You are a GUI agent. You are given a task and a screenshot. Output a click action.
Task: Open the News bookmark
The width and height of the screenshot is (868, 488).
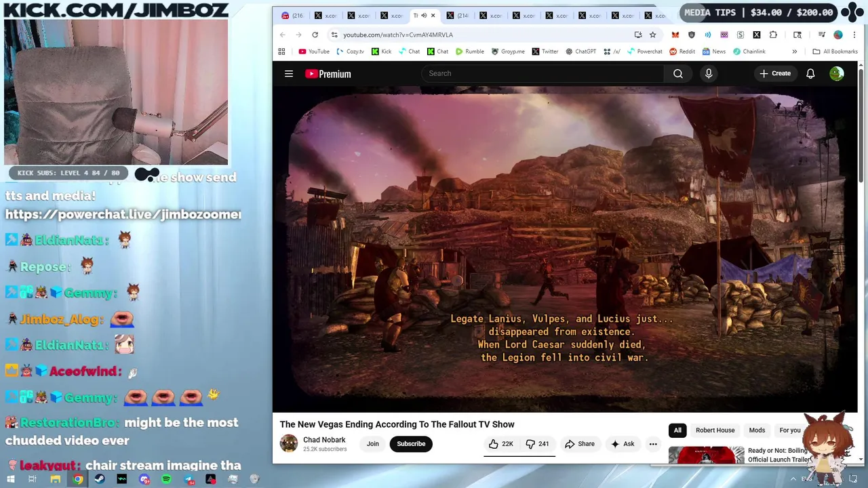tap(714, 52)
